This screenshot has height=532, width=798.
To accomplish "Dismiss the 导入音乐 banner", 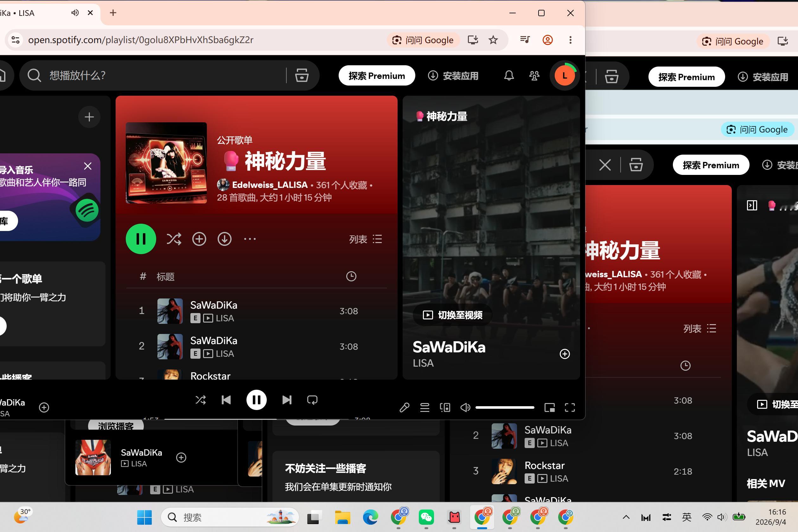I will [88, 166].
